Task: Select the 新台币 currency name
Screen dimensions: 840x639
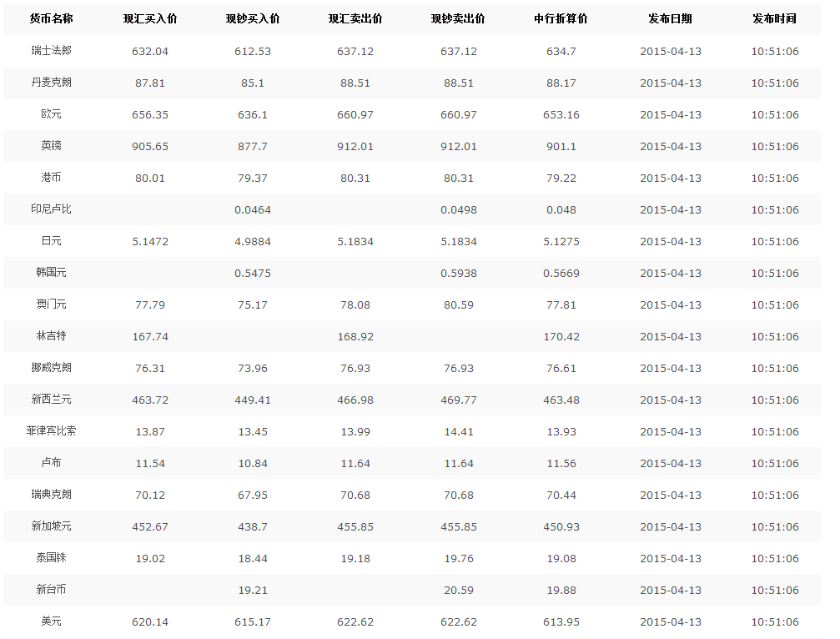Action: point(51,590)
